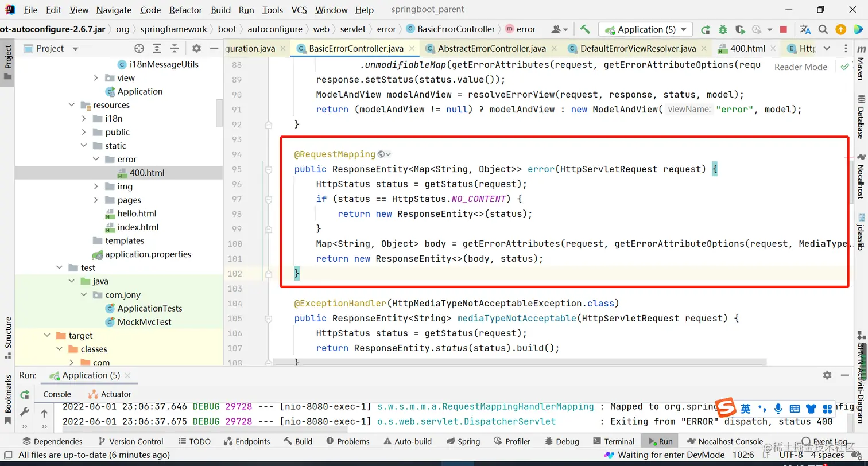Expand the pages folder
Screen dimensions: 868x466
[96, 200]
